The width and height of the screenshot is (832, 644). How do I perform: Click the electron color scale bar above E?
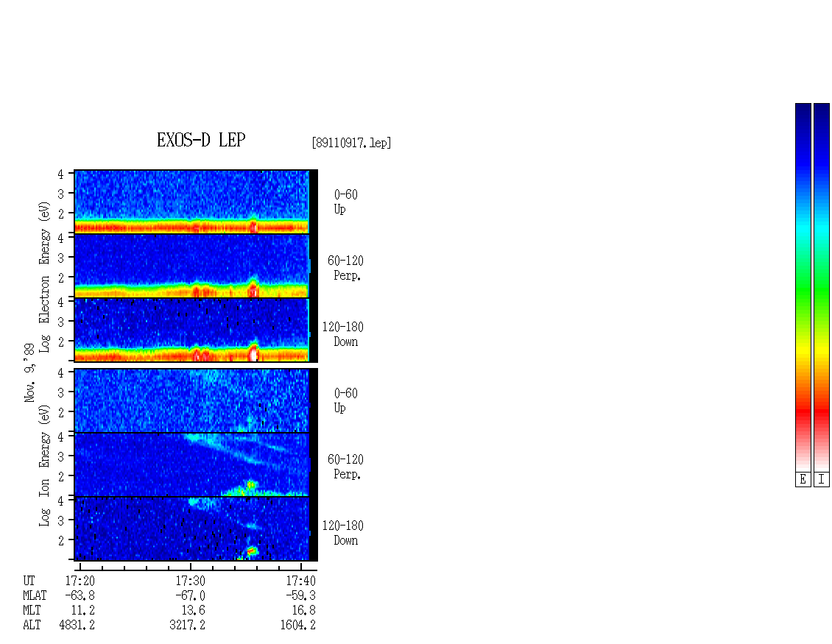coord(803,287)
